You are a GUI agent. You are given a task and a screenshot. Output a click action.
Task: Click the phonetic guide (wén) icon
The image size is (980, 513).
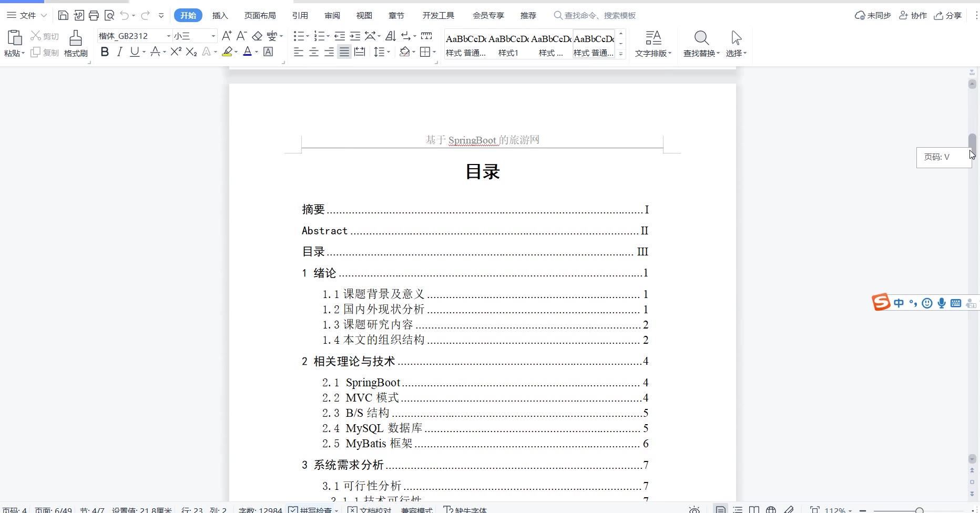click(x=272, y=36)
